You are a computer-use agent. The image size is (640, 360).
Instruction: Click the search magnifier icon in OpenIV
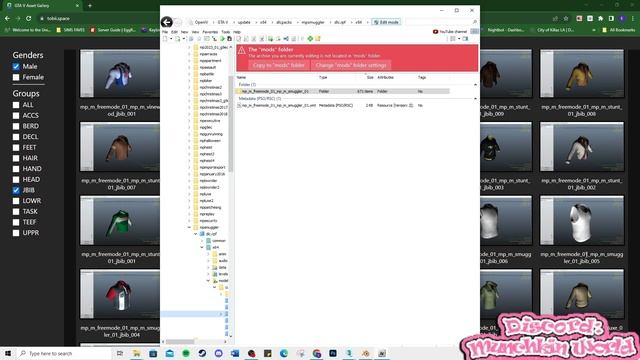click(475, 22)
